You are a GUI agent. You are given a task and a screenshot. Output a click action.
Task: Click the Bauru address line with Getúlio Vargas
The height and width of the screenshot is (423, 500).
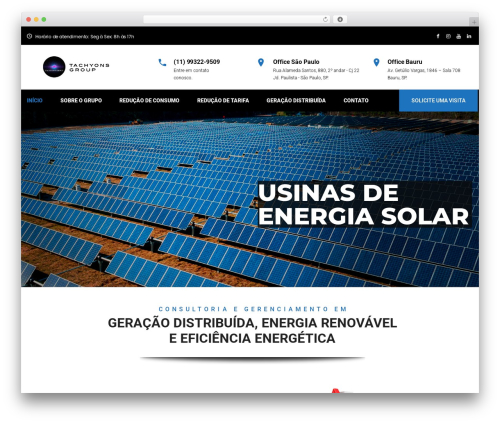pyautogui.click(x=424, y=70)
